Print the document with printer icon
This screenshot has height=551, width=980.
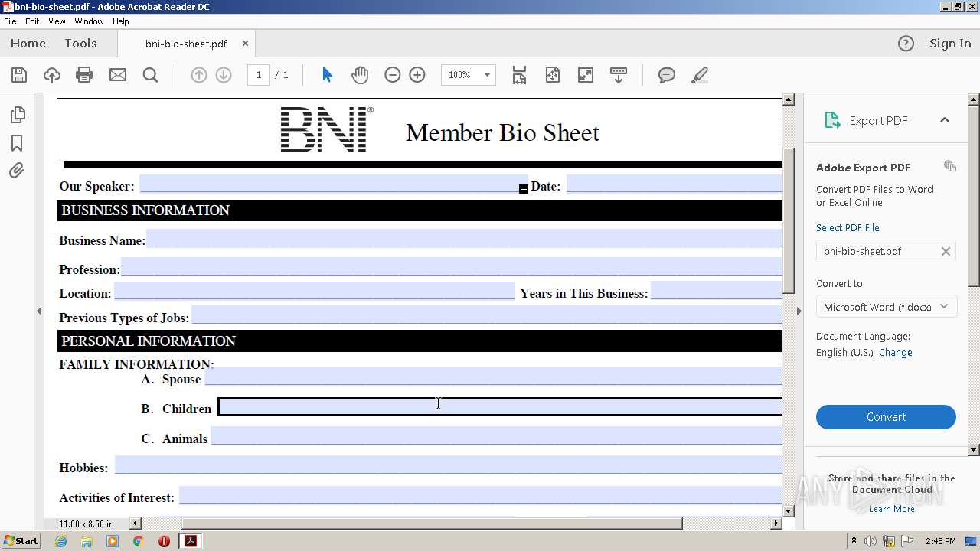click(84, 75)
